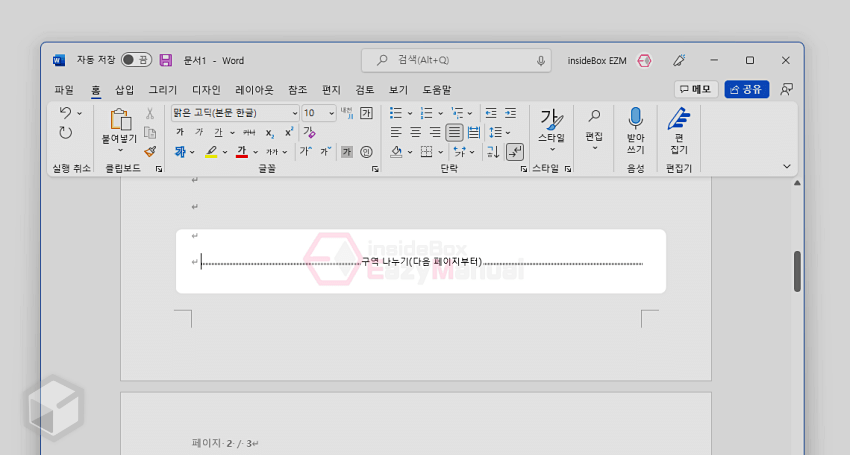Click the paragraph shading paint bucket
The image size is (850, 455).
[396, 152]
